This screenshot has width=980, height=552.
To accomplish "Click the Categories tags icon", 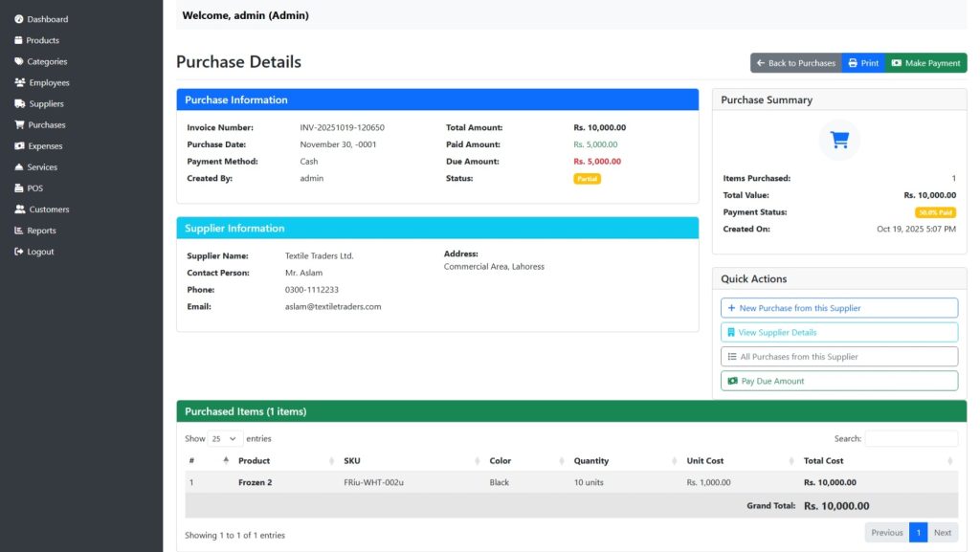I will click(19, 61).
